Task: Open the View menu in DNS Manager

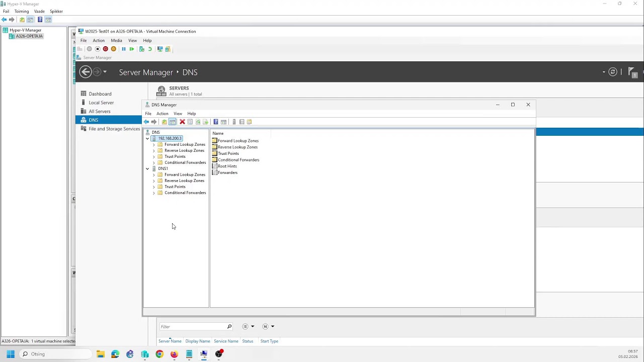Action: (x=178, y=114)
